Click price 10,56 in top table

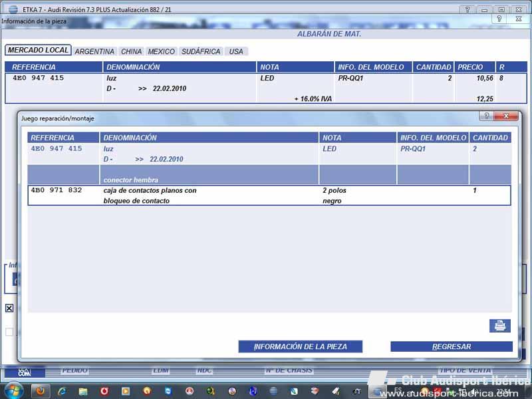[x=485, y=78]
